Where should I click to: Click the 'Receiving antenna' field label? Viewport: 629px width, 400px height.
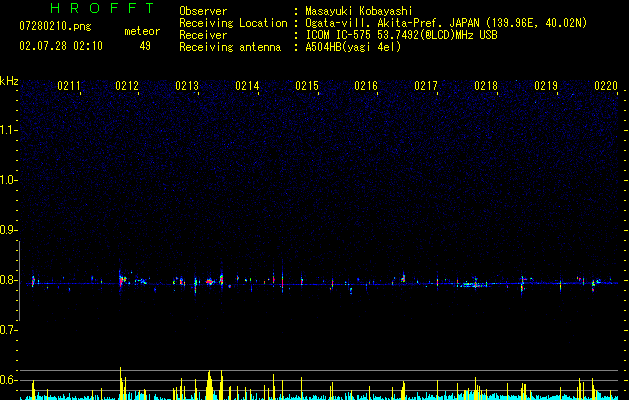click(230, 47)
